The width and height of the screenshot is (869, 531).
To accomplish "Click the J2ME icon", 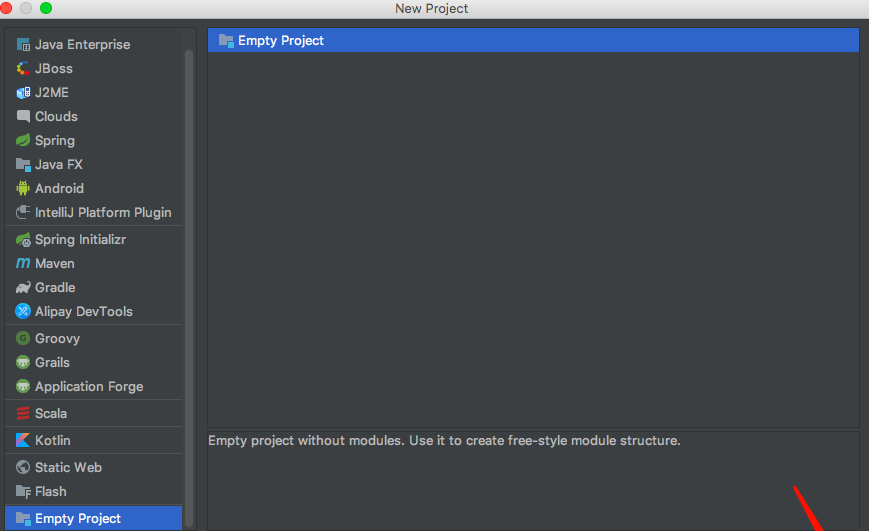I will pos(23,93).
